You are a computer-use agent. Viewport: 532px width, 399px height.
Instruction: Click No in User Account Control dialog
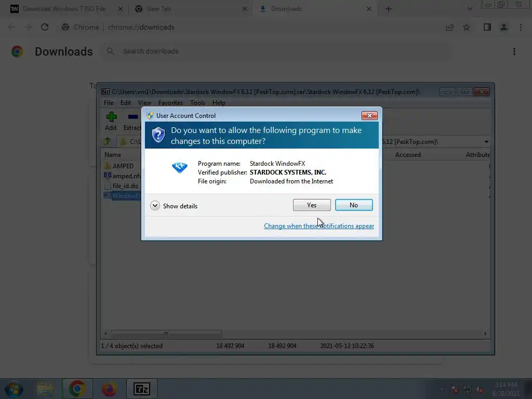[x=353, y=205]
